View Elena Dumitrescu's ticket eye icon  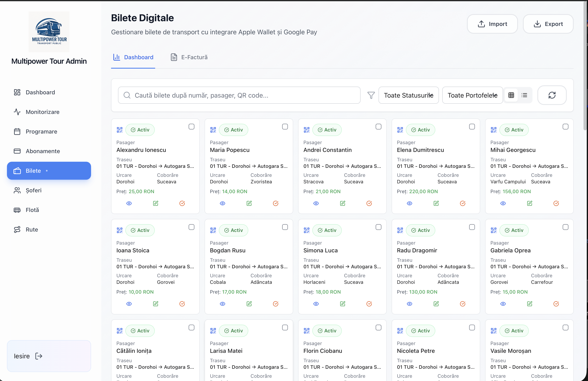[x=410, y=203]
